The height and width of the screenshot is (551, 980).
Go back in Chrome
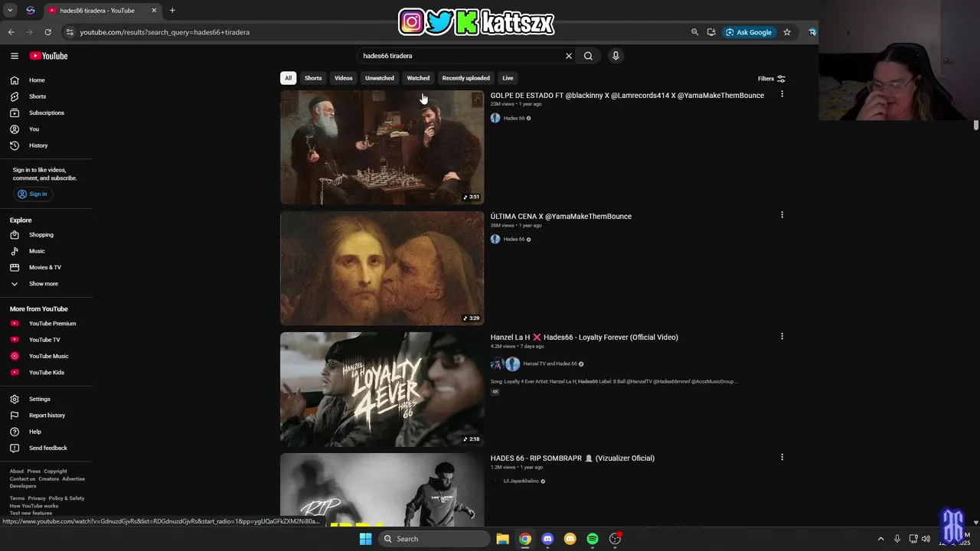11,32
